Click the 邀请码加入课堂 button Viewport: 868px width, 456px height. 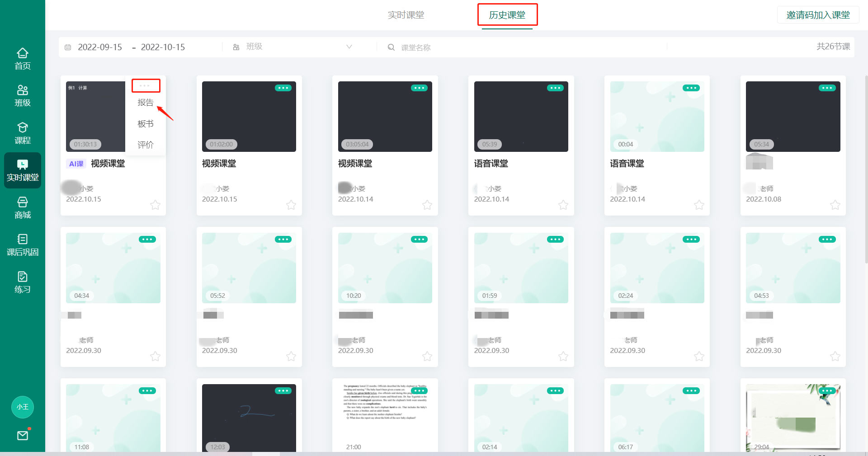[x=818, y=14]
